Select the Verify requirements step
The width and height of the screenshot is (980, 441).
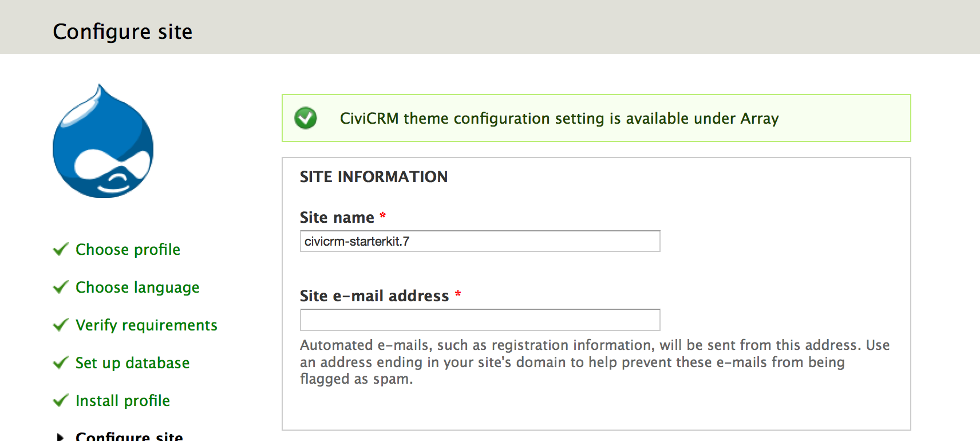point(147,325)
